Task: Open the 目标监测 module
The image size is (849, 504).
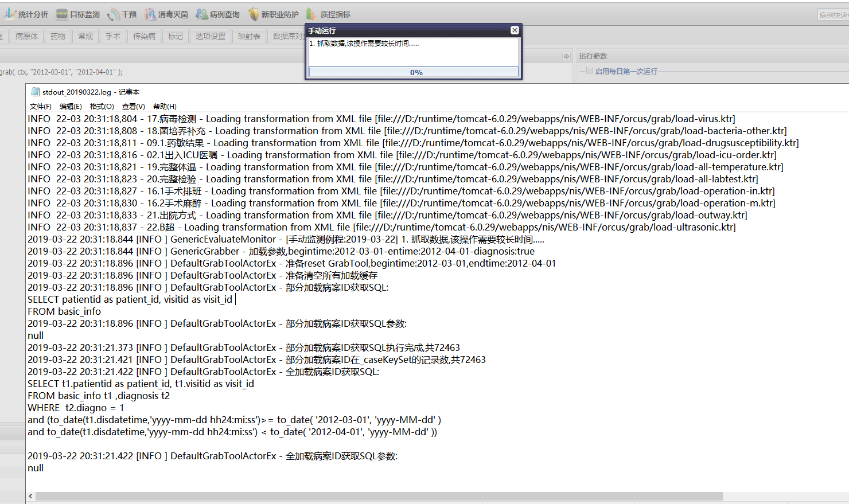Action: (x=78, y=14)
